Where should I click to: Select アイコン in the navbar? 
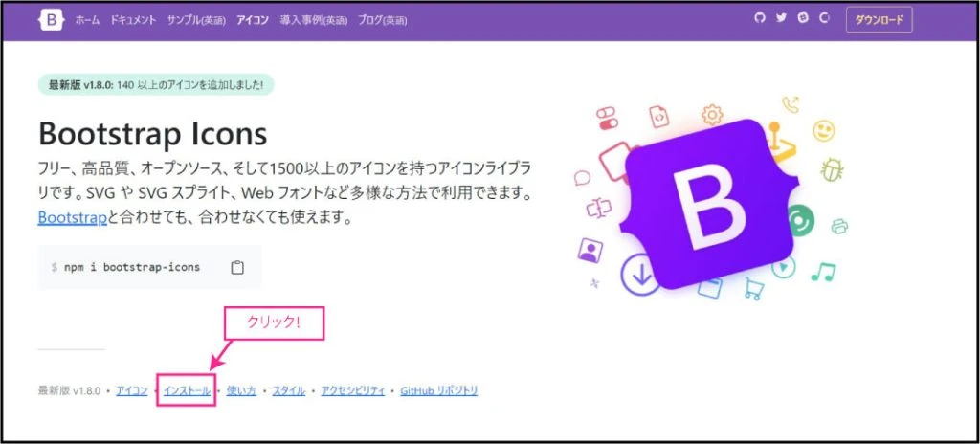[x=253, y=21]
